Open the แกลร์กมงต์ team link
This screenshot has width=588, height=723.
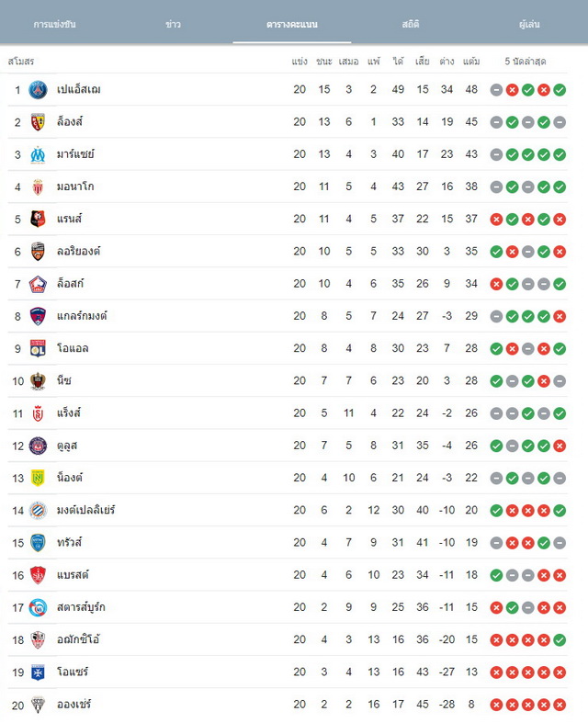tap(82, 316)
